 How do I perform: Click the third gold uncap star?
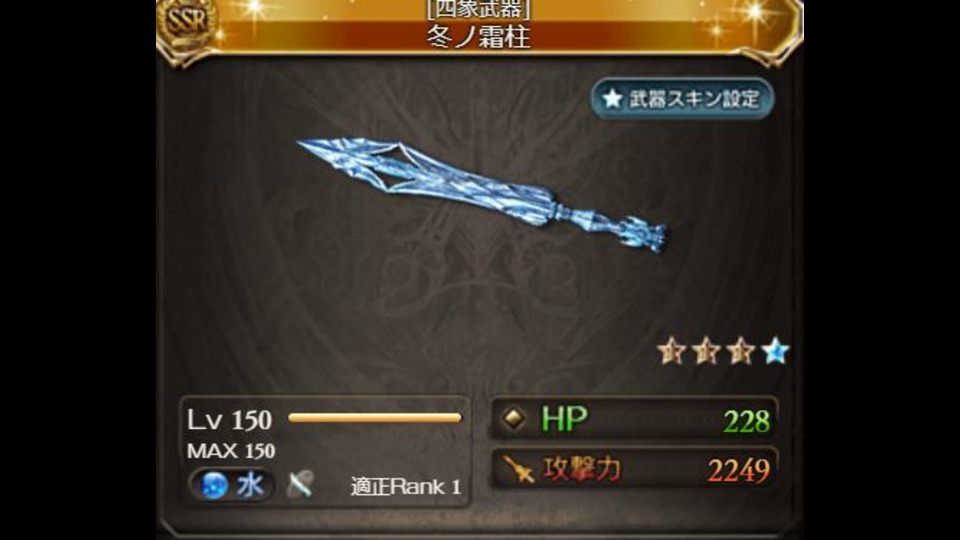(741, 351)
